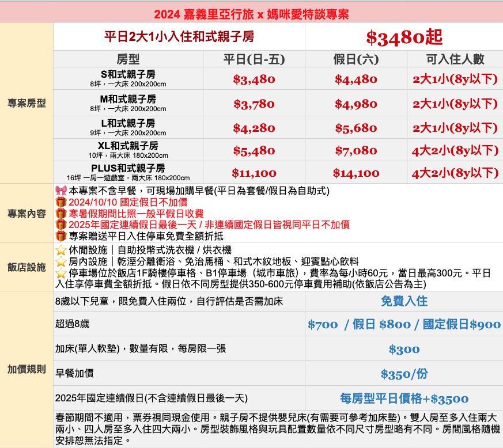Click the gift icon beside 專案贈送平日入住停車
The width and height of the screenshot is (503, 448).
coord(61,236)
